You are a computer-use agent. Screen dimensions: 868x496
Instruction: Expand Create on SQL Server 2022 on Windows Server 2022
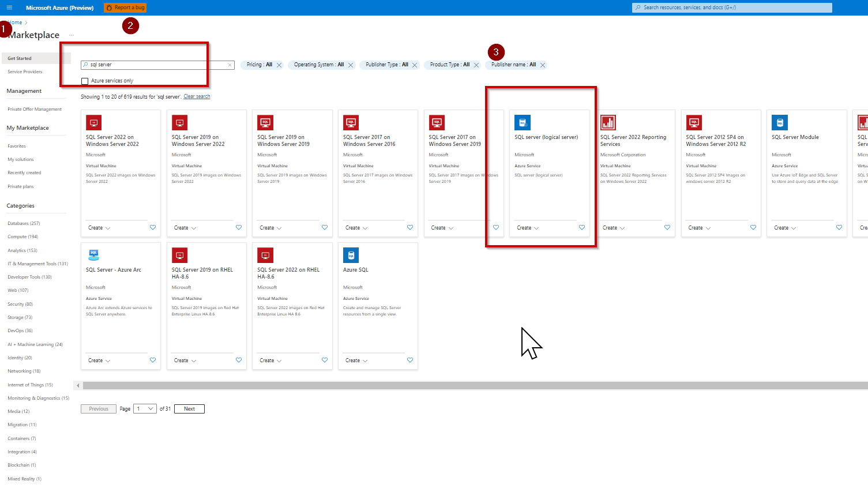(x=99, y=228)
